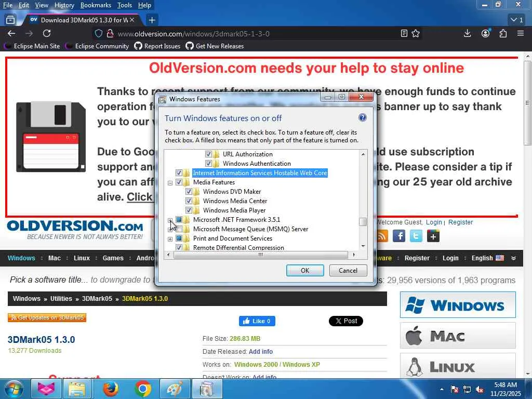
Task: Click the RSS feed icon on OldVersion
Action: 382,236
